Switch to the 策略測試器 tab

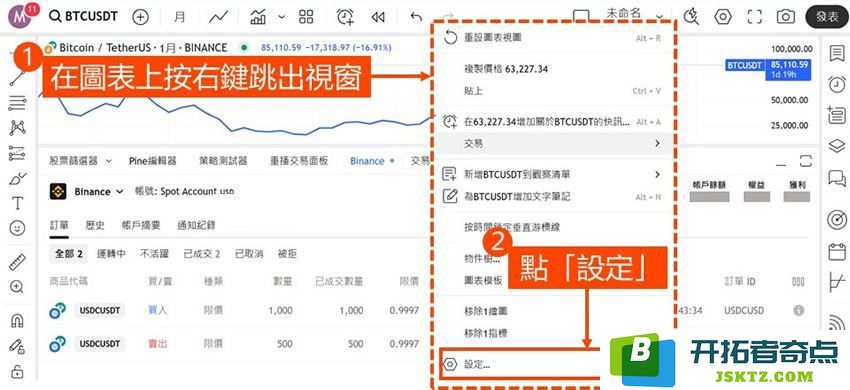pyautogui.click(x=223, y=161)
